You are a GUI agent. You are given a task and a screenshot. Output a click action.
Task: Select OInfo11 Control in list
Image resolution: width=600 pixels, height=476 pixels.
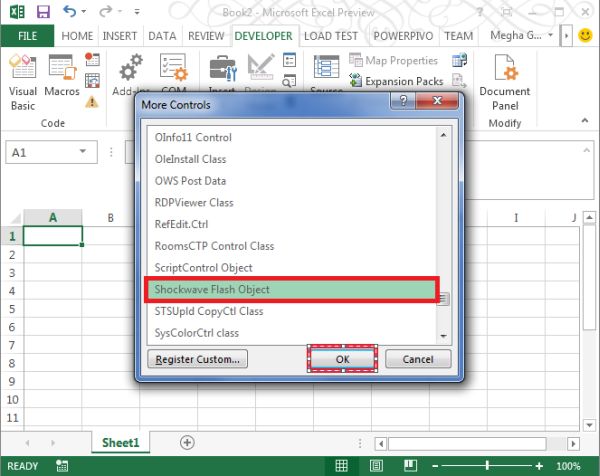click(291, 137)
